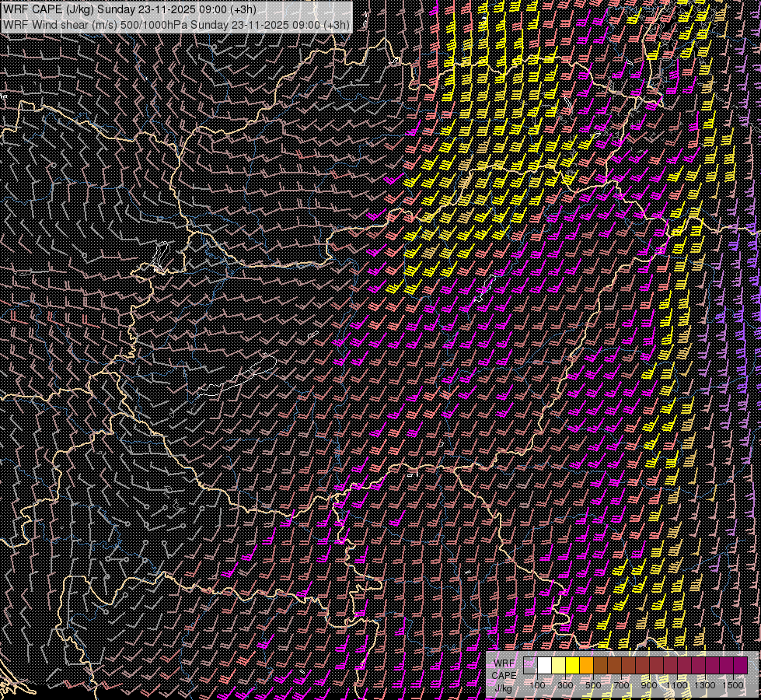The image size is (761, 700).
Task: Click the "WRF Wind shear (m/s)" title text
Action: point(58,24)
